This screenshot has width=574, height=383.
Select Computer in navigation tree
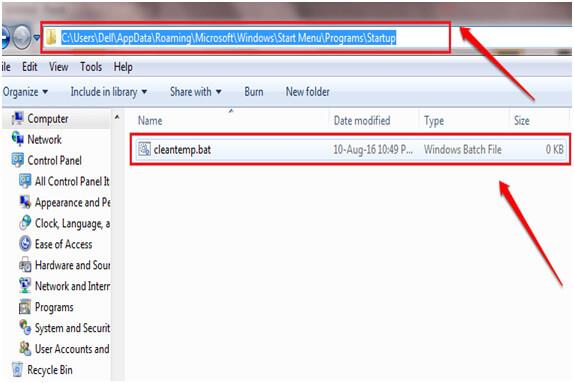[48, 119]
